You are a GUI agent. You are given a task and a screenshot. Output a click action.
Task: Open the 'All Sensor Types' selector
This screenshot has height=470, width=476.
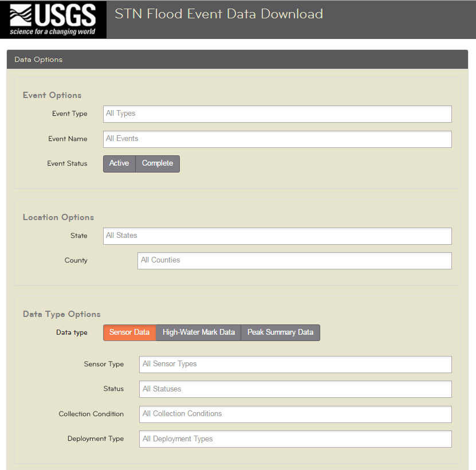point(294,365)
